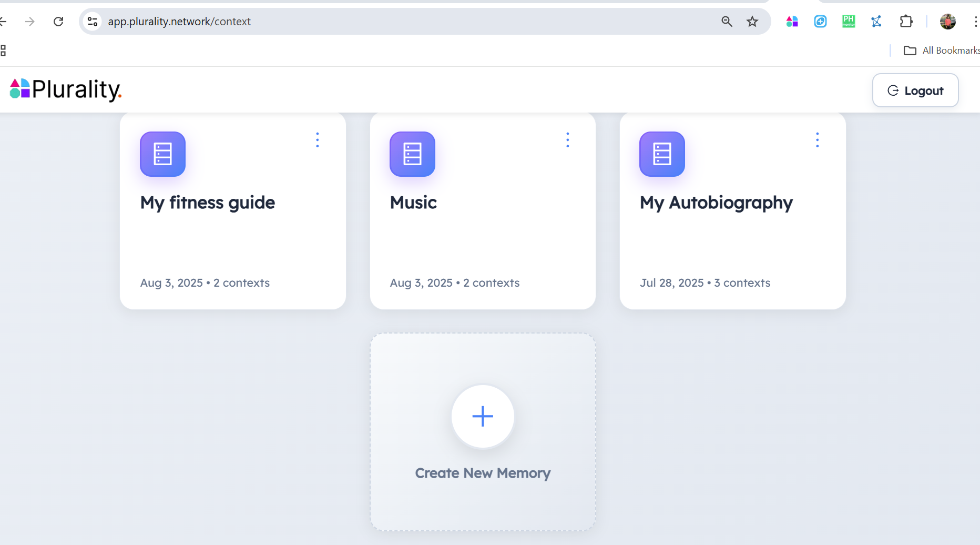Open the browser extensions puzzle icon

pos(906,21)
